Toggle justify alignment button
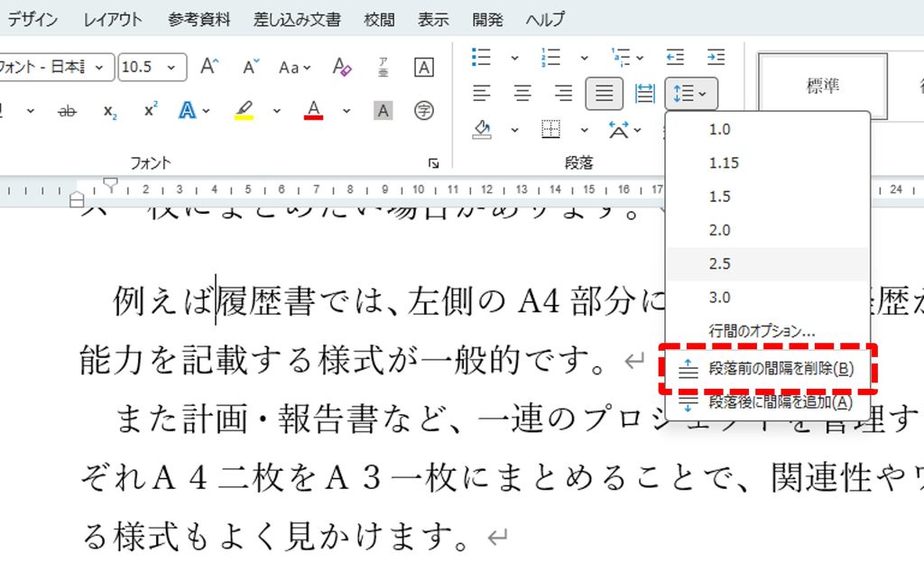 604,93
